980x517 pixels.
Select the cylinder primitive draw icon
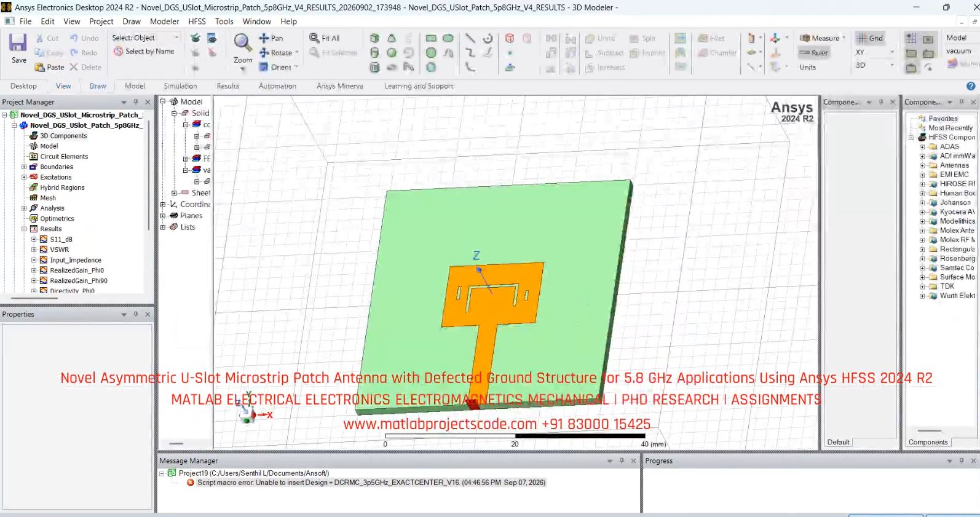(x=374, y=53)
